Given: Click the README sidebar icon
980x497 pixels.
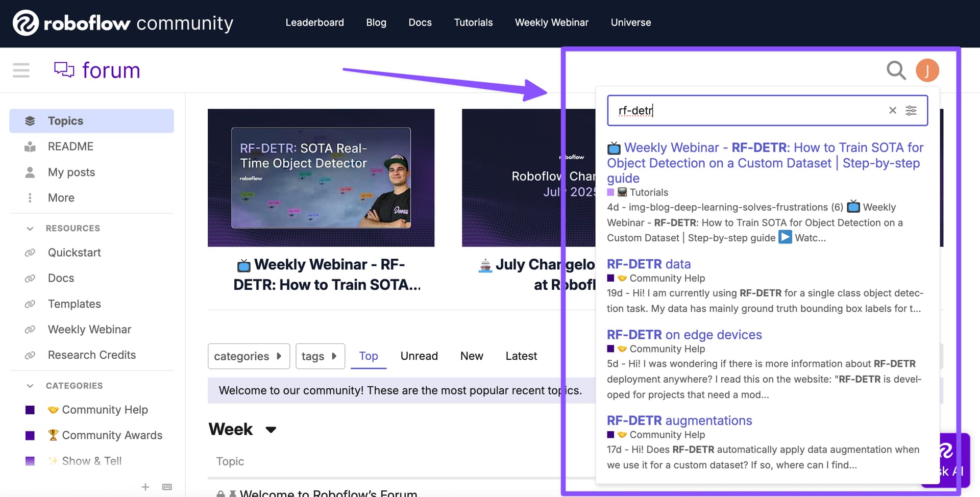Looking at the screenshot, I should click(30, 146).
